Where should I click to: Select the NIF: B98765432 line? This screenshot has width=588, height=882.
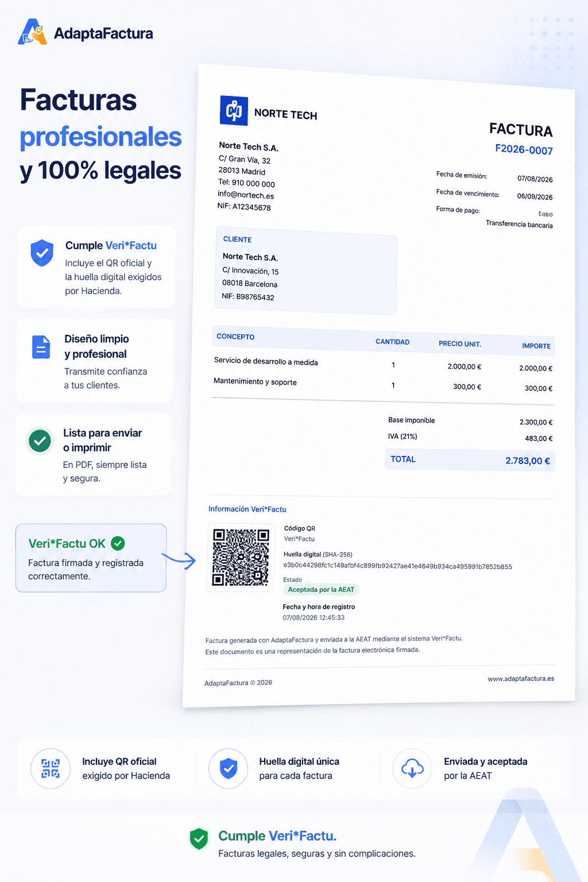(x=248, y=297)
